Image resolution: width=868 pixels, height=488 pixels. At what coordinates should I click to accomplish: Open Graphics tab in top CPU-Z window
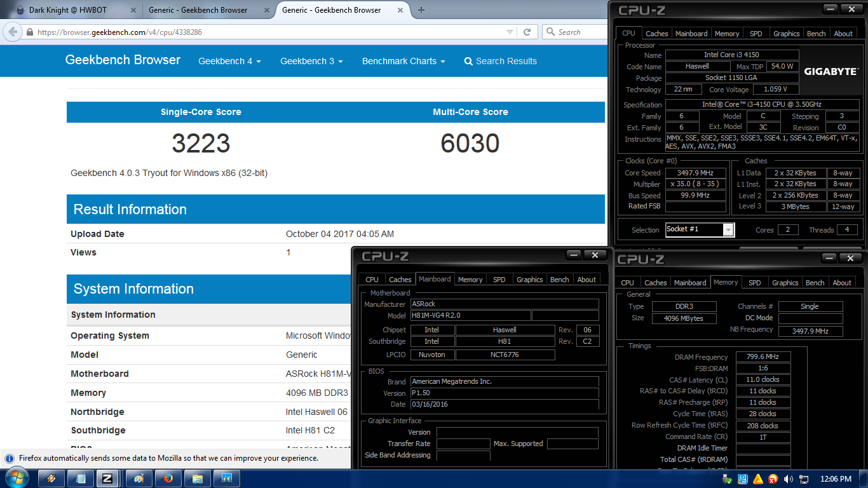point(786,34)
